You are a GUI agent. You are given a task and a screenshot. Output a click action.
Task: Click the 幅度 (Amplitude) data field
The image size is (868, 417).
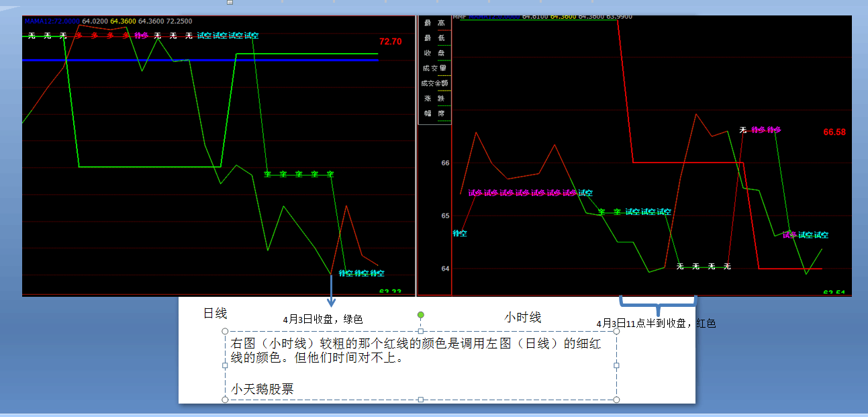(435, 113)
